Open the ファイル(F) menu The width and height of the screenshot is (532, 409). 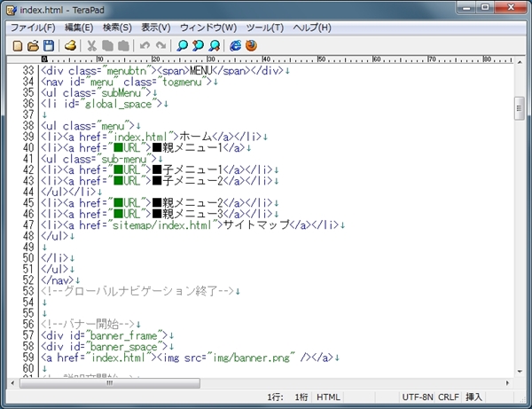click(33, 28)
